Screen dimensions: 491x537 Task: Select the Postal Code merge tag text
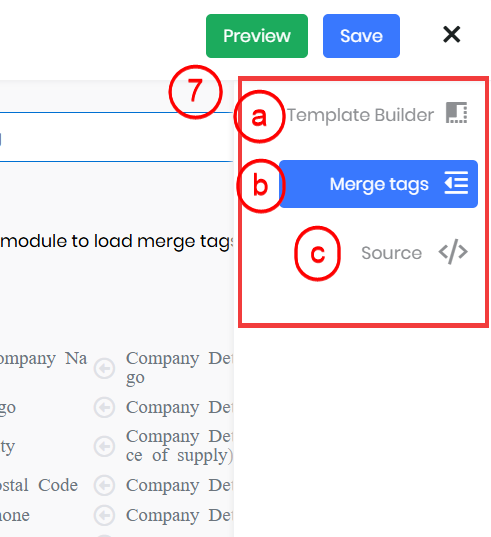(39, 485)
